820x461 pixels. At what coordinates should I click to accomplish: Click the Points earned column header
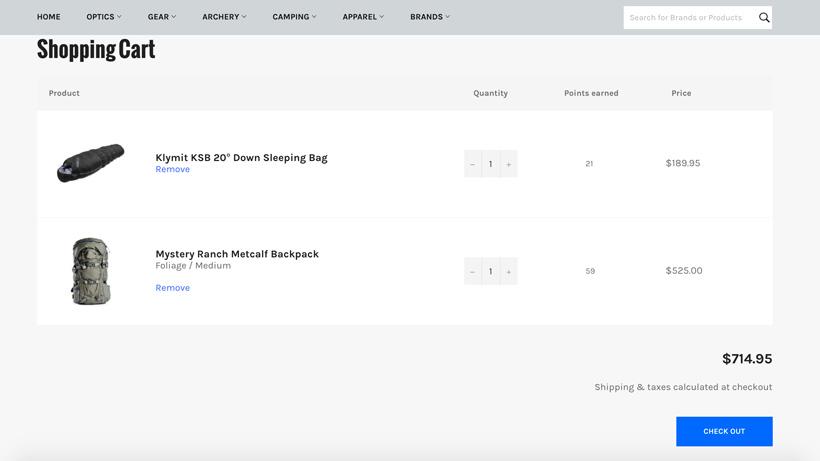click(591, 93)
